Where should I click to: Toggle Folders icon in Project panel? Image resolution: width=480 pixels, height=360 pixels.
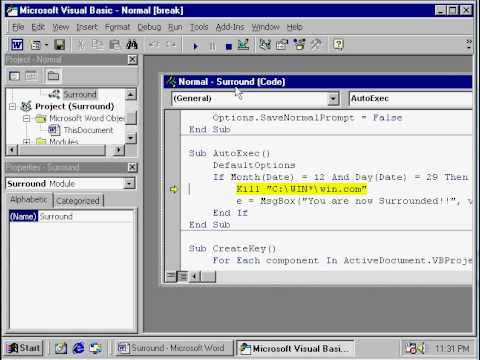(x=53, y=76)
